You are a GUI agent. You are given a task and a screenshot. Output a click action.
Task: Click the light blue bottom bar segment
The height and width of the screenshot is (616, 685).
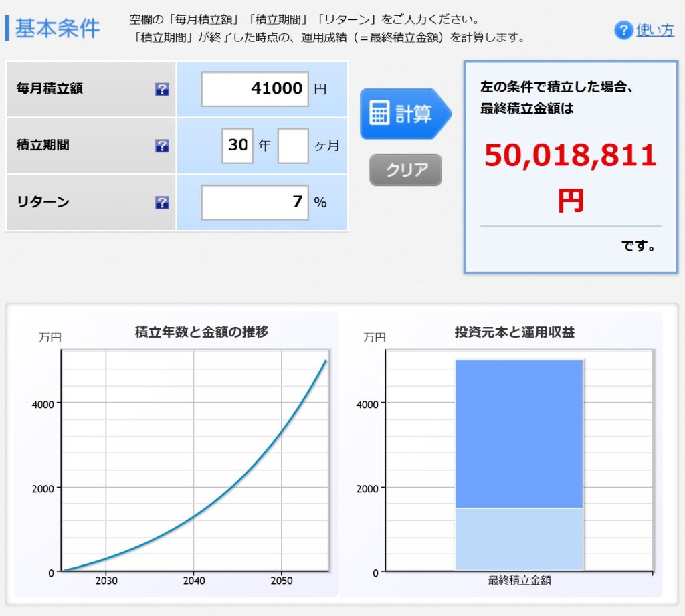point(519,539)
